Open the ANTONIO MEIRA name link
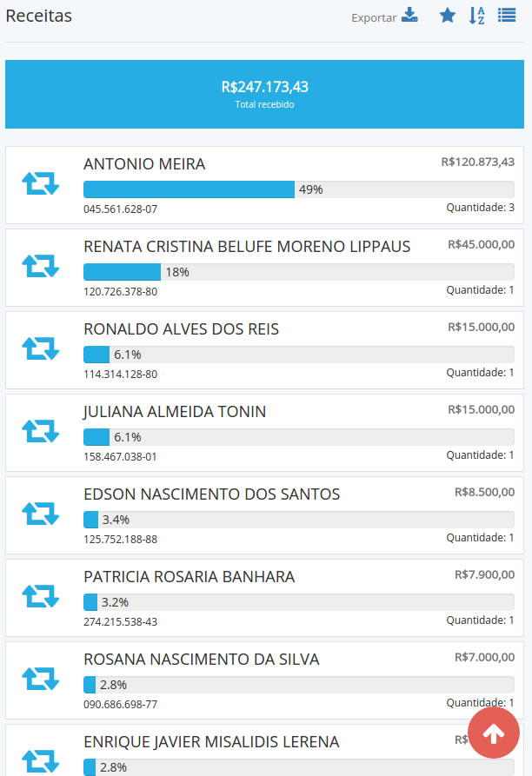 144,164
